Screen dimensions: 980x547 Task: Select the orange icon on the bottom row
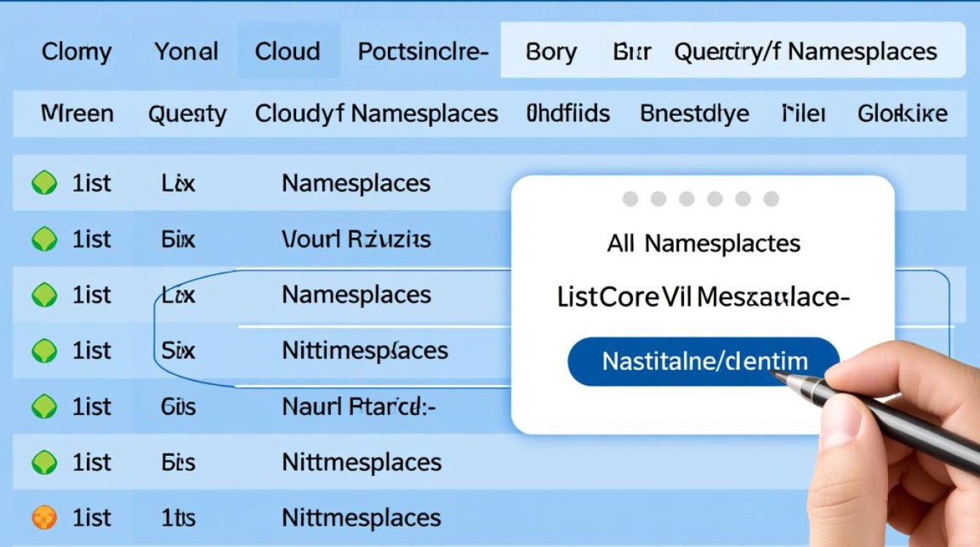(x=44, y=517)
